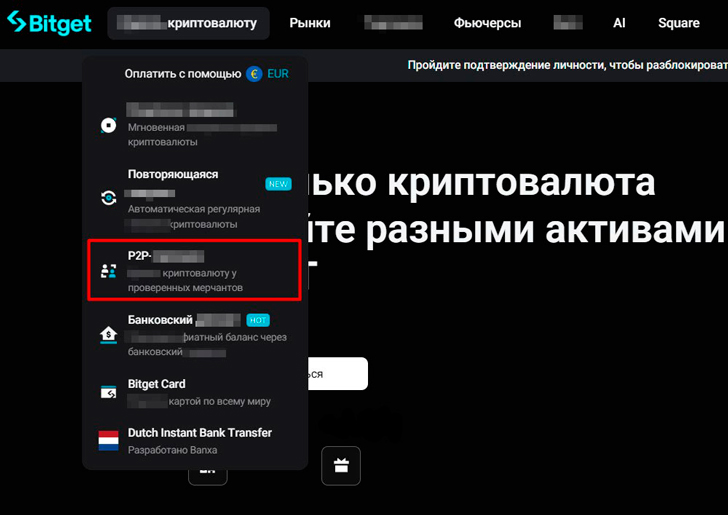Open the Рынки menu
Screen dimensions: 728x515
tap(310, 23)
